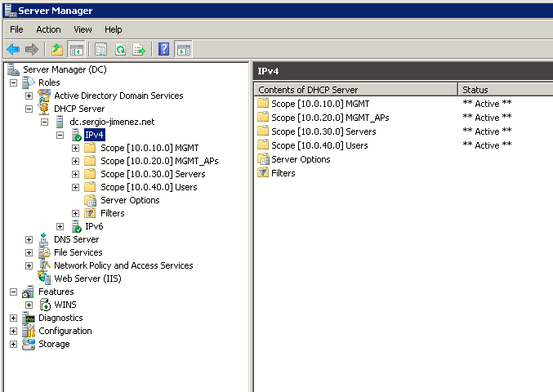Image resolution: width=553 pixels, height=392 pixels.
Task: Expand Active Directory Domain Services node
Action: pyautogui.click(x=29, y=96)
